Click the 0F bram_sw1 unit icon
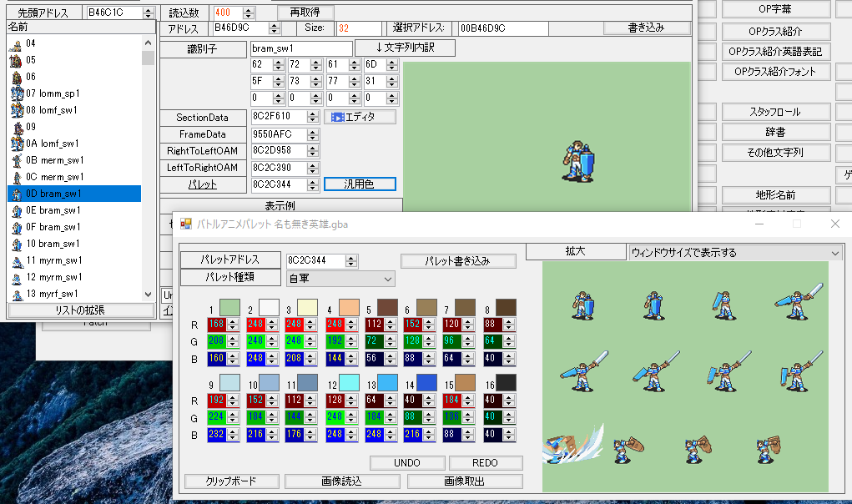The image size is (852, 504). tap(17, 228)
